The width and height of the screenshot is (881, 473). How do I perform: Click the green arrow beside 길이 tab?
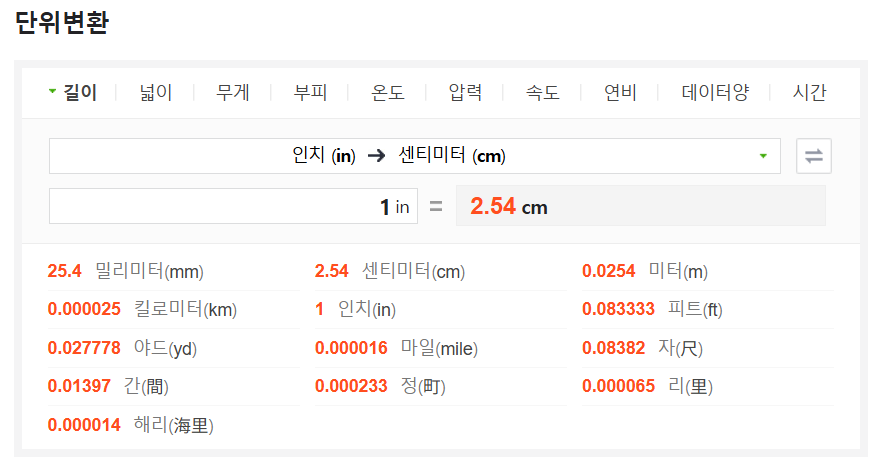(52, 90)
